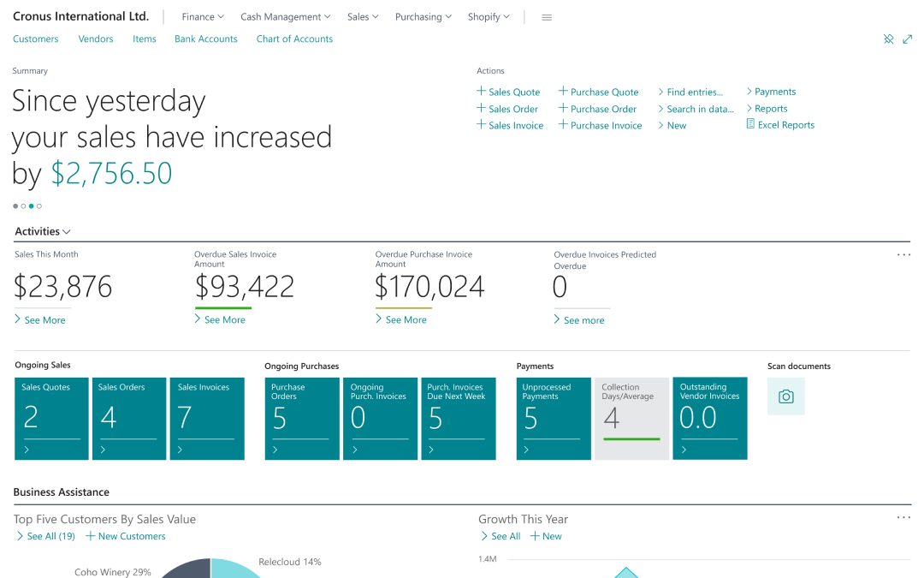Open the Vendors navigation link
The image size is (924, 578).
click(96, 39)
